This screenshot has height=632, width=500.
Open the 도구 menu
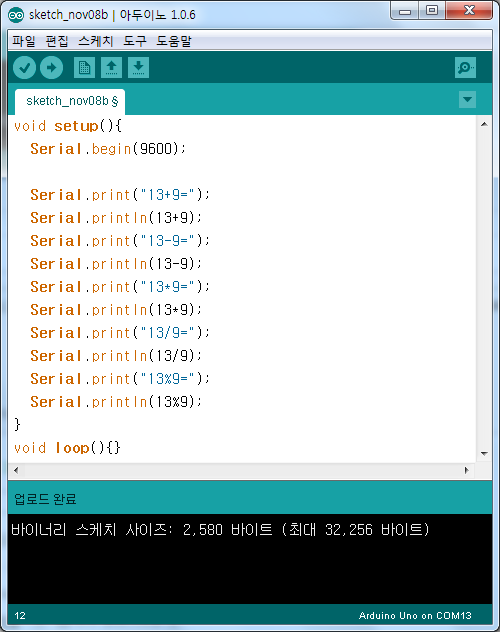click(135, 41)
